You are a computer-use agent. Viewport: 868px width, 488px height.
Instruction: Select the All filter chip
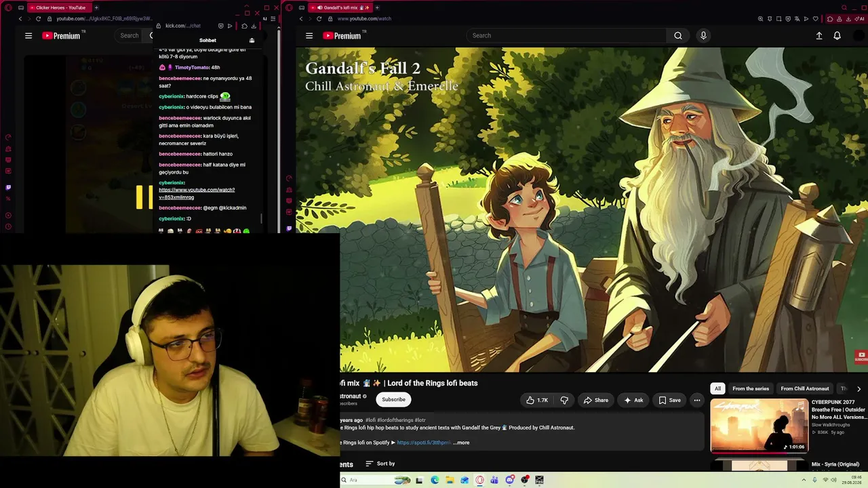coord(717,388)
